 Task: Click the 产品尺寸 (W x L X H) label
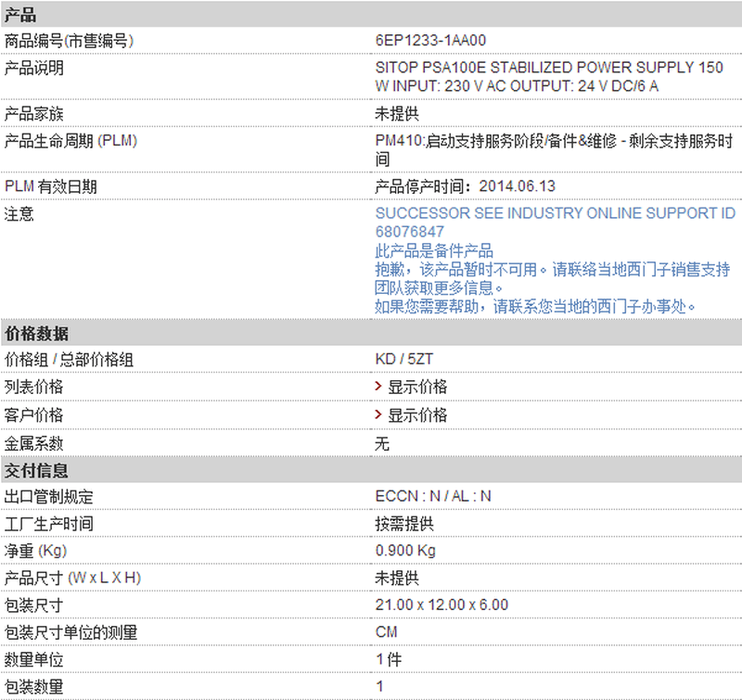point(72,578)
